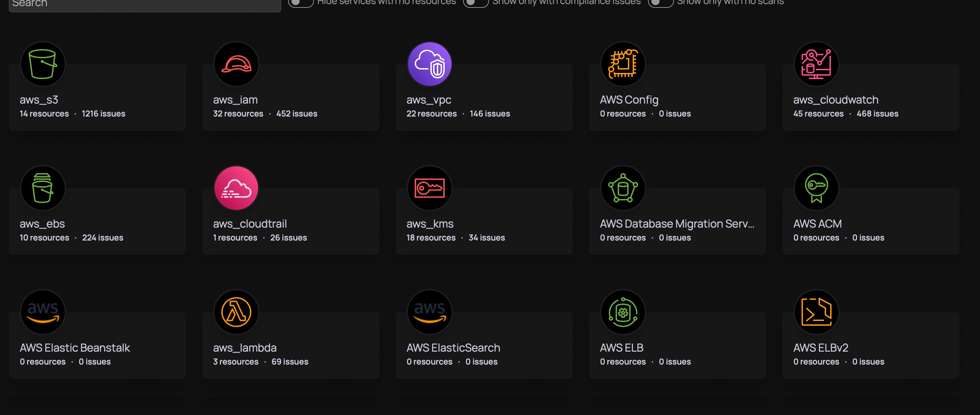The image size is (980, 415).
Task: Click the aws_lambda lambda icon
Action: coord(236,312)
